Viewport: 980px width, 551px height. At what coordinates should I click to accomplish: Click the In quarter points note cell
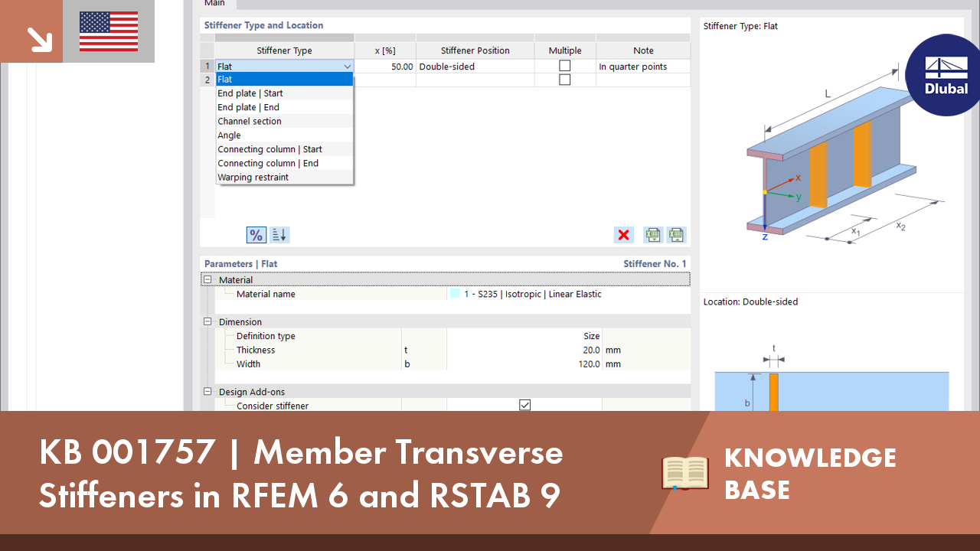[x=643, y=67]
